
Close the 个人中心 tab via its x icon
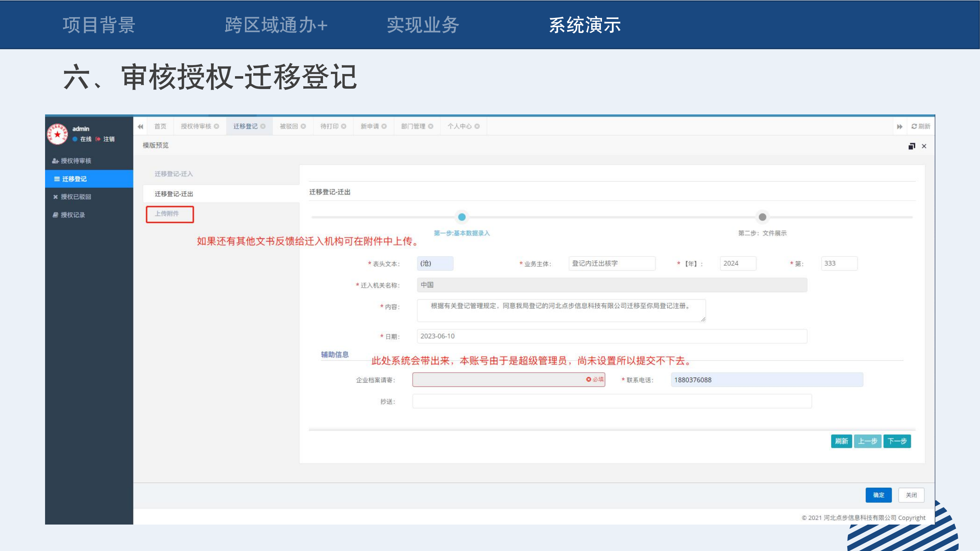click(x=477, y=126)
